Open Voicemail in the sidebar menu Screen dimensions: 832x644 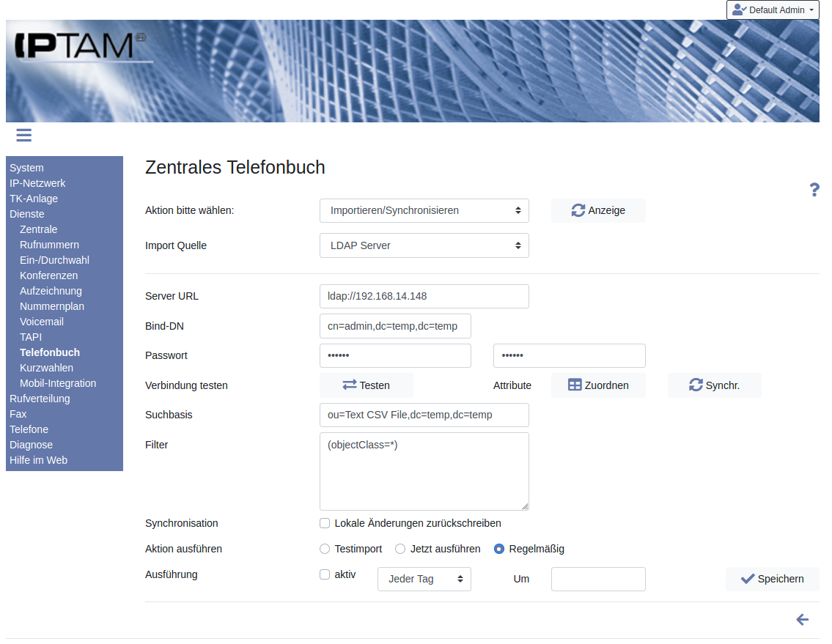[x=42, y=322]
